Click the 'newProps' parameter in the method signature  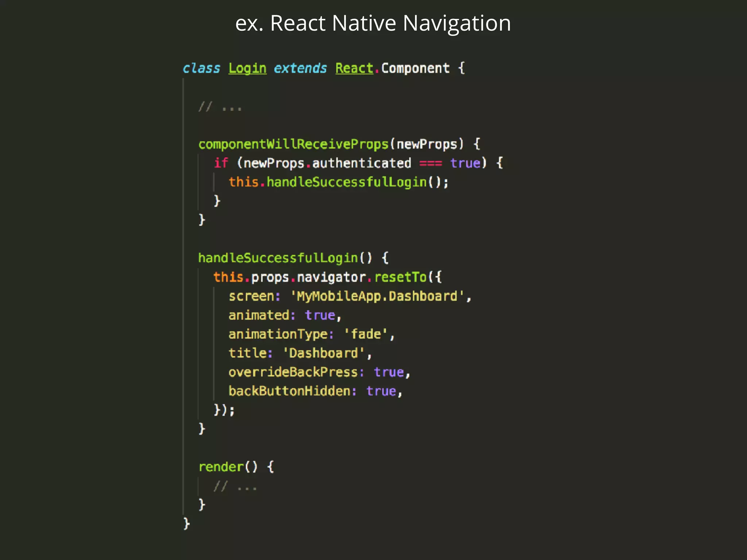[427, 144]
